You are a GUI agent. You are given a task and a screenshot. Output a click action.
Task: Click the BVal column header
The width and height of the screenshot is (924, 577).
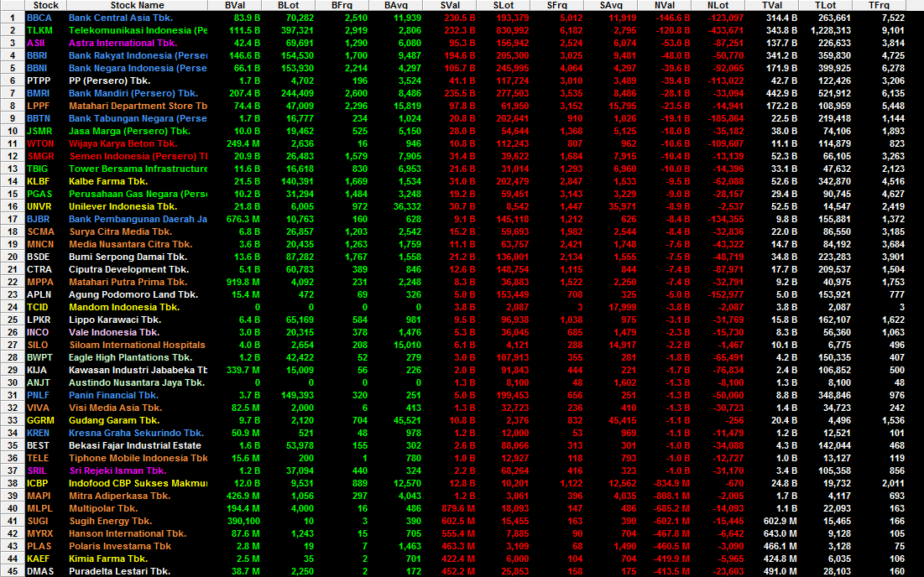(x=234, y=5)
